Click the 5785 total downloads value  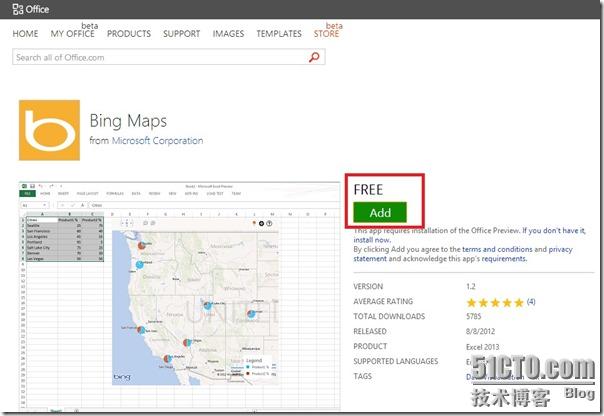(x=474, y=316)
